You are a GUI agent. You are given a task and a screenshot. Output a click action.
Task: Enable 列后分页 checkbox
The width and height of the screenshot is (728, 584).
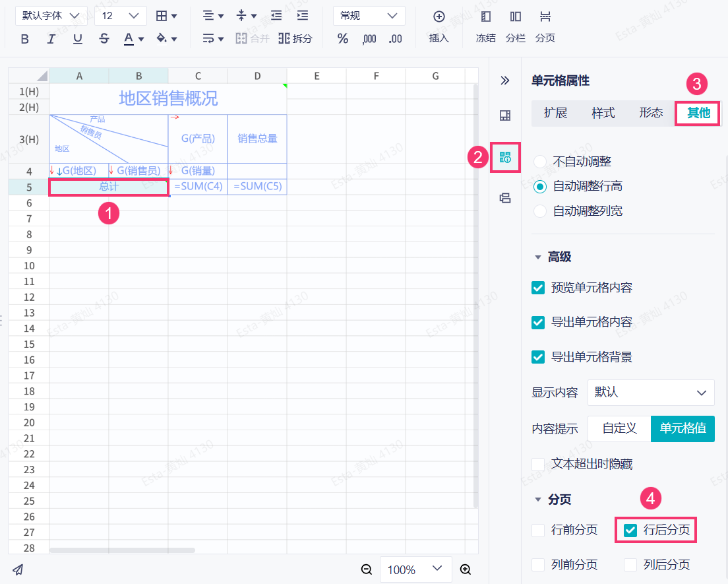(630, 564)
